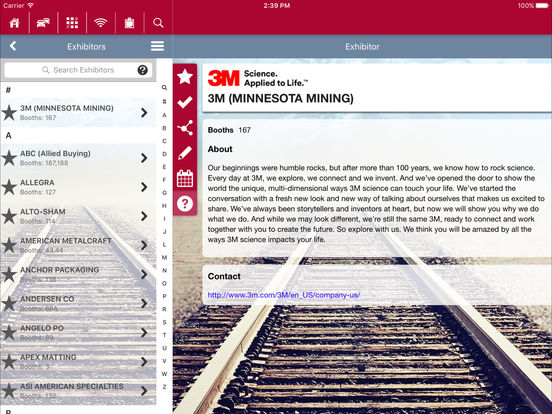Jump to letter S in index
This screenshot has height=414, width=552.
164,322
